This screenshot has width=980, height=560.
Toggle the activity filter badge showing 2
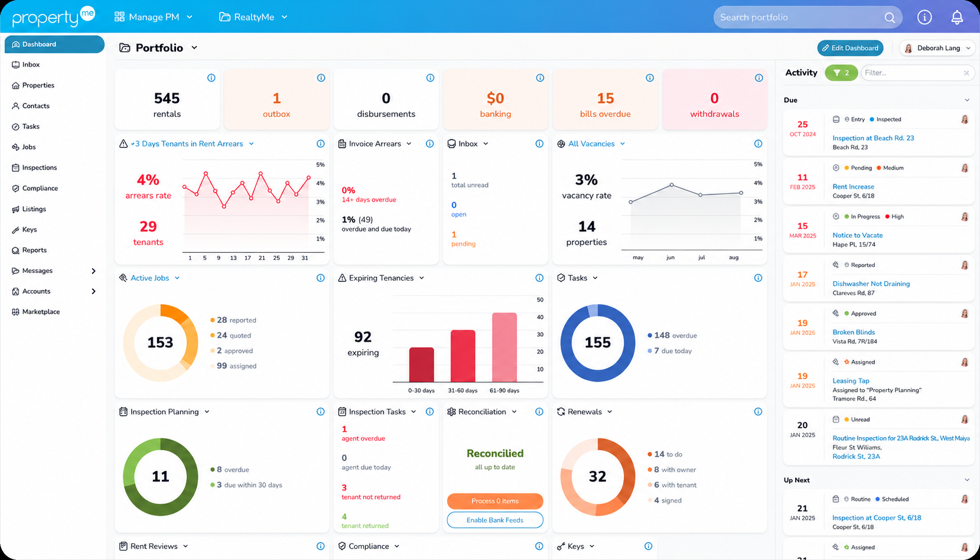[841, 73]
